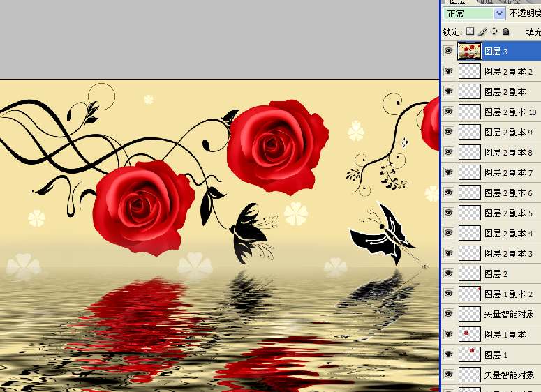Screen dimensions: 541x392
Task: Open the 正常 blend mode dropdown
Action: tap(474, 13)
